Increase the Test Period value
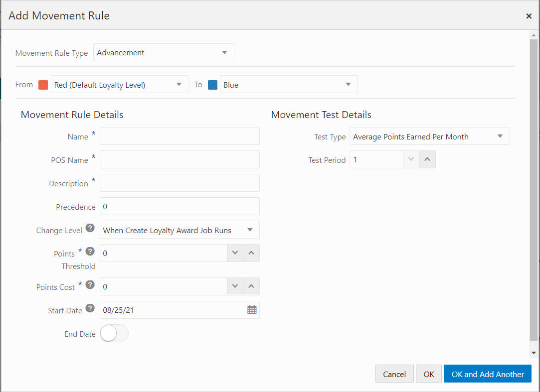Screen dimensions: 540x392 coord(427,159)
